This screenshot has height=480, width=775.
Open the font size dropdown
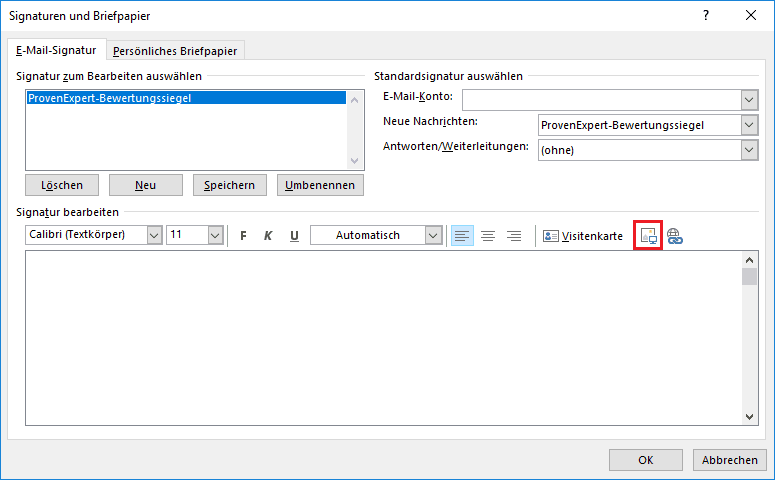215,236
